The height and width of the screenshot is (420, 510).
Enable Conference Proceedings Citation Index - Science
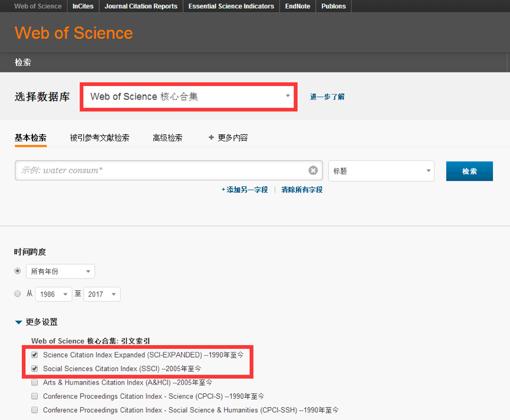(34, 396)
